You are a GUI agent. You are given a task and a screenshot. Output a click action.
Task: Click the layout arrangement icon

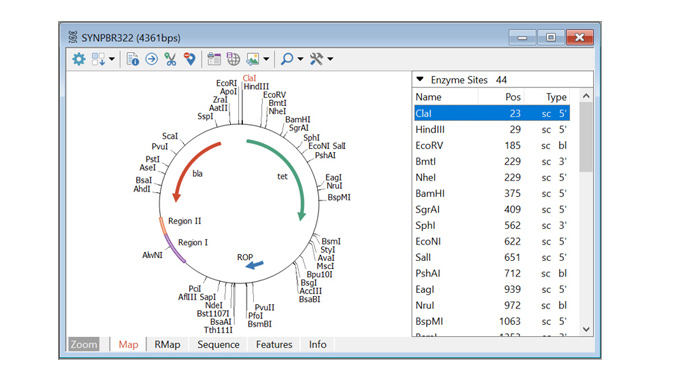click(98, 59)
